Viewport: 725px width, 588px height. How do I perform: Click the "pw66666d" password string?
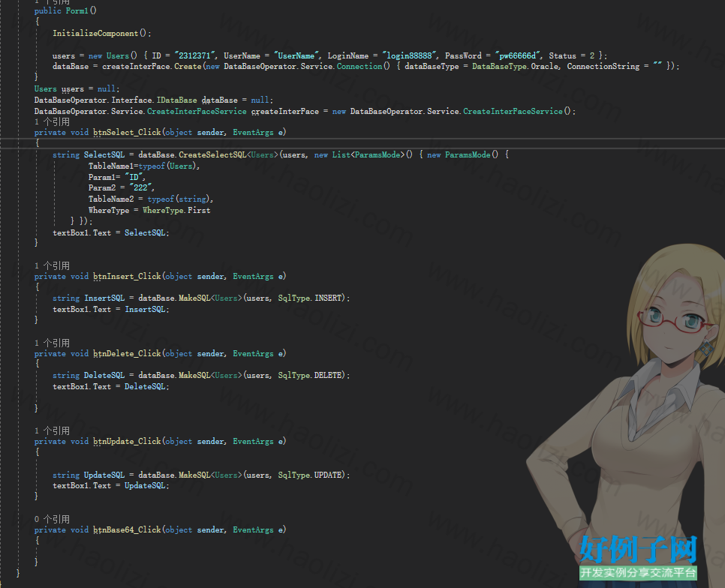[517, 55]
